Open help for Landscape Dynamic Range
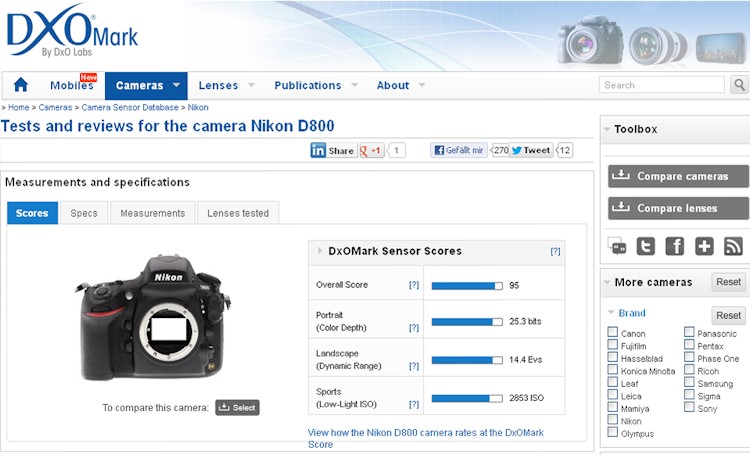Screen dimensions: 750x455 pos(414,366)
